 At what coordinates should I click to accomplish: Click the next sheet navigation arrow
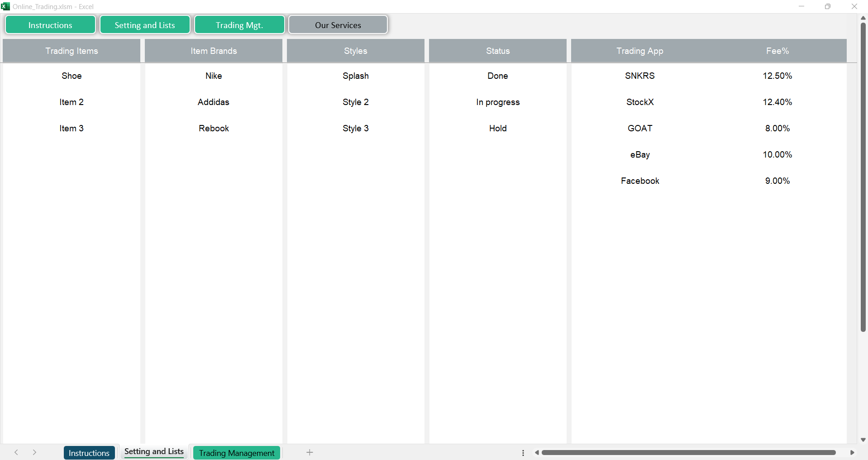coord(34,452)
